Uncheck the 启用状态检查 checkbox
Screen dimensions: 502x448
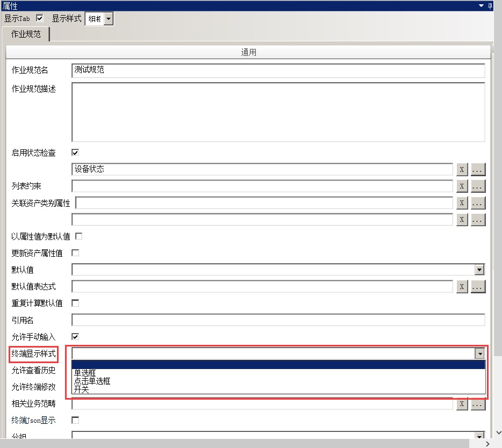pyautogui.click(x=75, y=153)
